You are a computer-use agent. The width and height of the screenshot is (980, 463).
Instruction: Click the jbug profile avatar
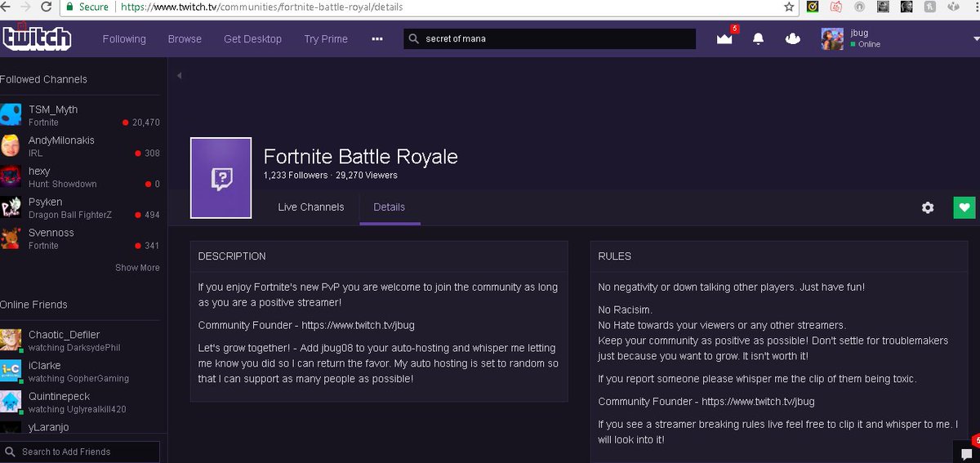pyautogui.click(x=832, y=38)
